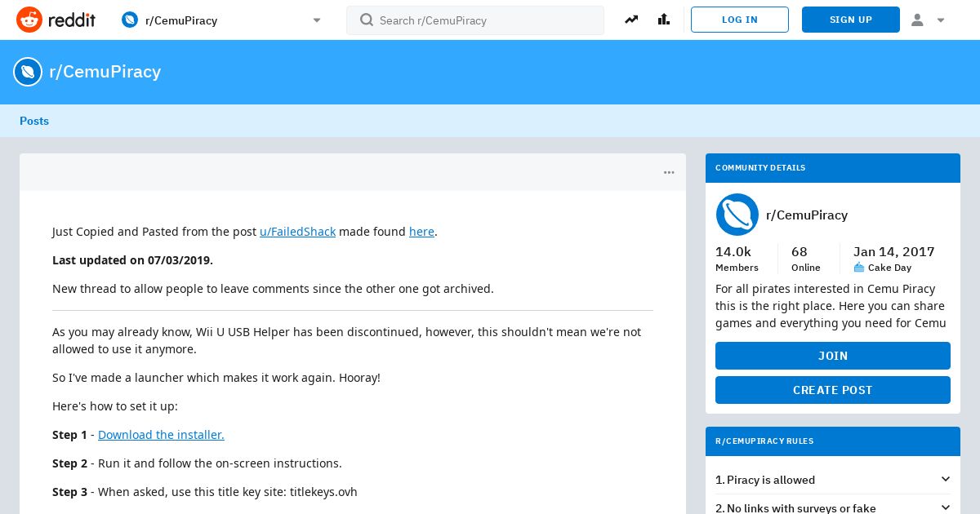Click the search magnifier icon
Screen dimensions: 980x514
click(x=367, y=20)
